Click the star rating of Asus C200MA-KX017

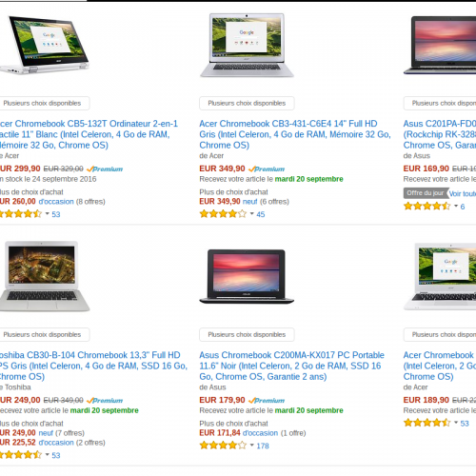[223, 446]
